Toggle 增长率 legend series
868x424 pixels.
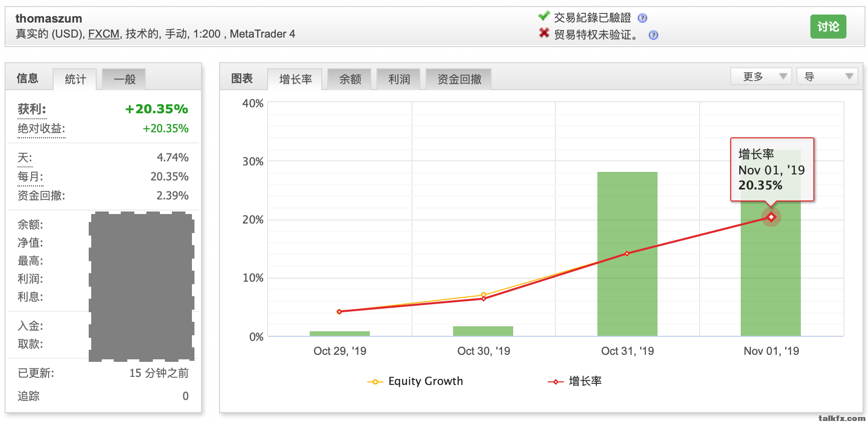click(575, 381)
